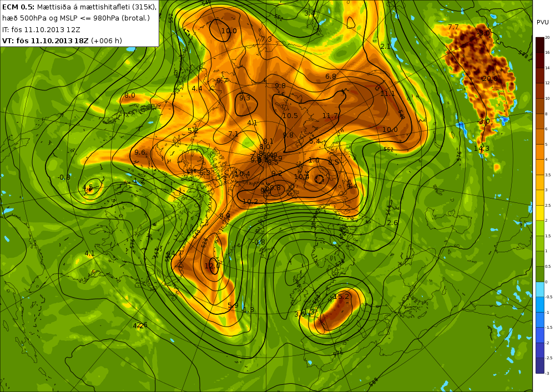This screenshot has height=392, width=555.
Task: Click the map value '-3.0' at upper right
Action: 483,33
